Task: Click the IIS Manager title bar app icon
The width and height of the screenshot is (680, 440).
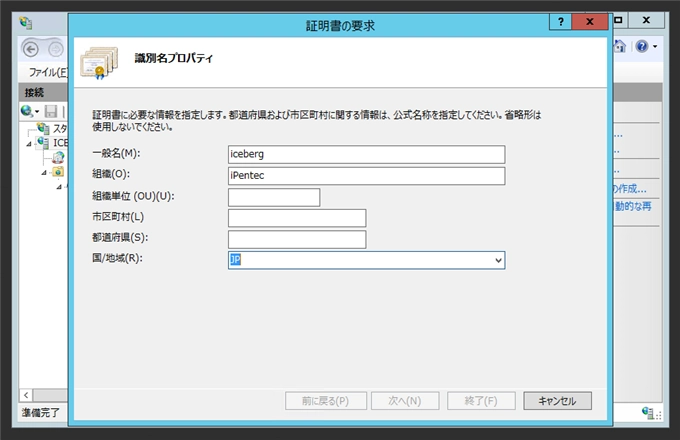Action: click(x=26, y=23)
